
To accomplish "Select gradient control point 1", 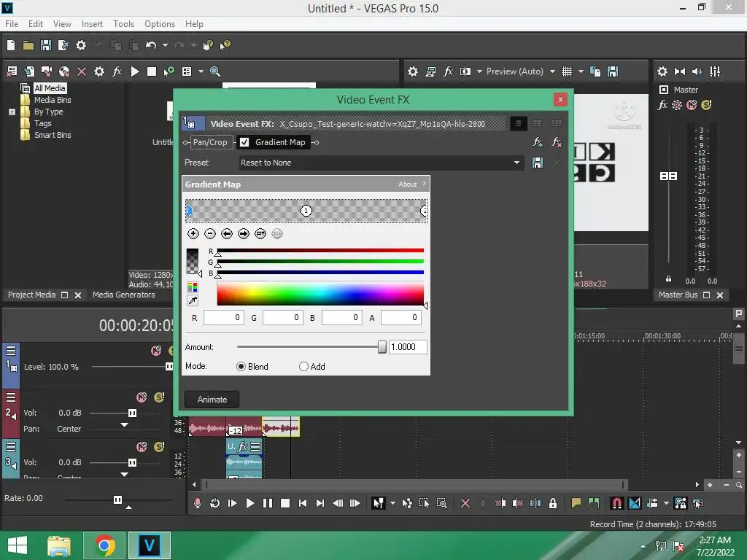I will pyautogui.click(x=306, y=211).
